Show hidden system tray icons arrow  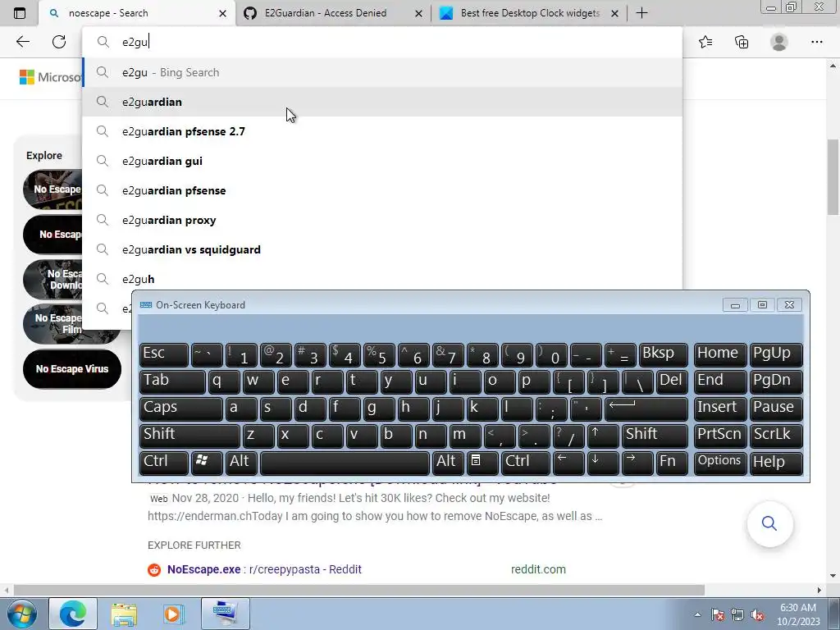[697, 614]
